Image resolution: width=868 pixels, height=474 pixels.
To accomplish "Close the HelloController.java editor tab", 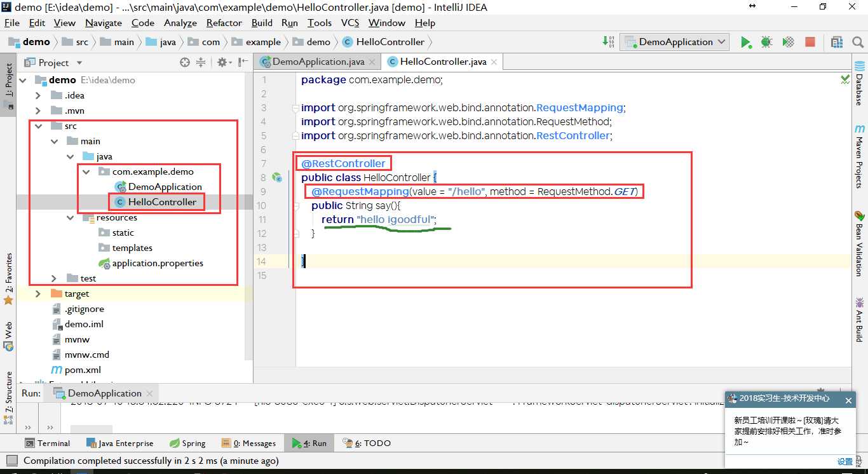I will point(494,62).
